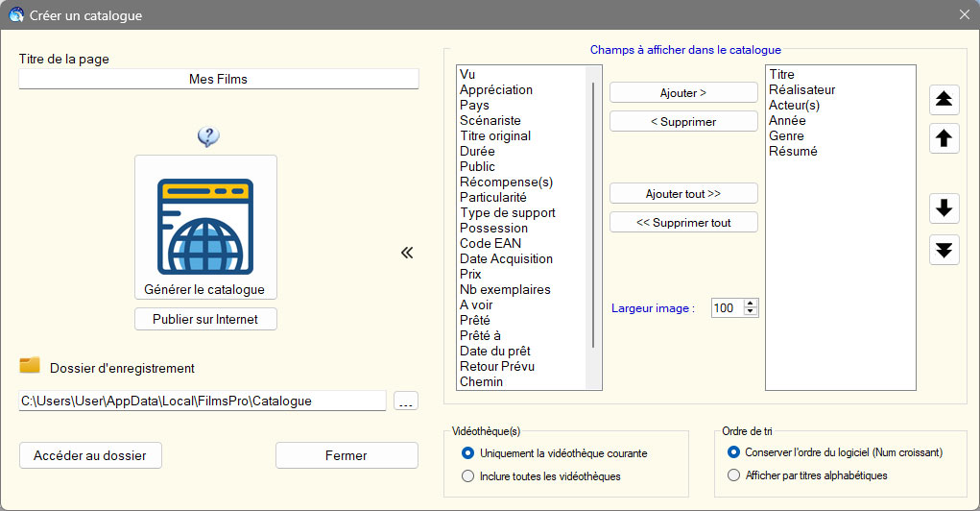Click the < Supprimer button
980x511 pixels.
coord(683,121)
